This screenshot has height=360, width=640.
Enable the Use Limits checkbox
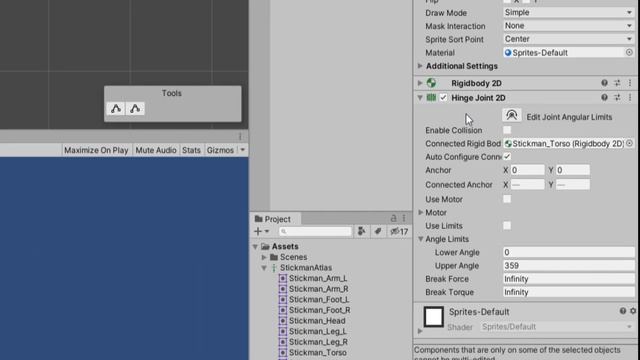[507, 225]
